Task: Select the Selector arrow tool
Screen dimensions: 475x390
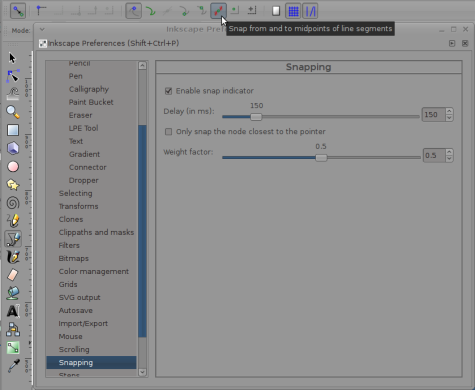Action: (x=13, y=58)
